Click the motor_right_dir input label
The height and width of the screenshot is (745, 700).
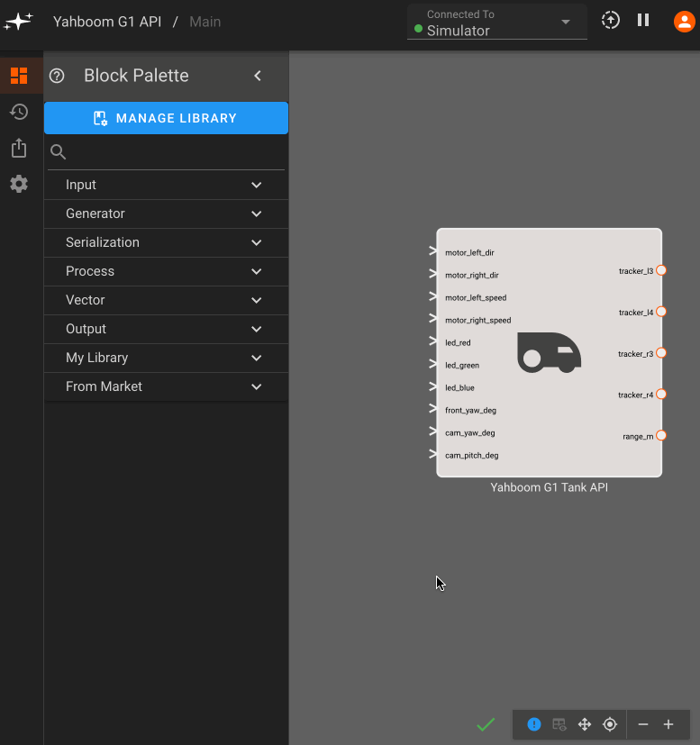(471, 275)
